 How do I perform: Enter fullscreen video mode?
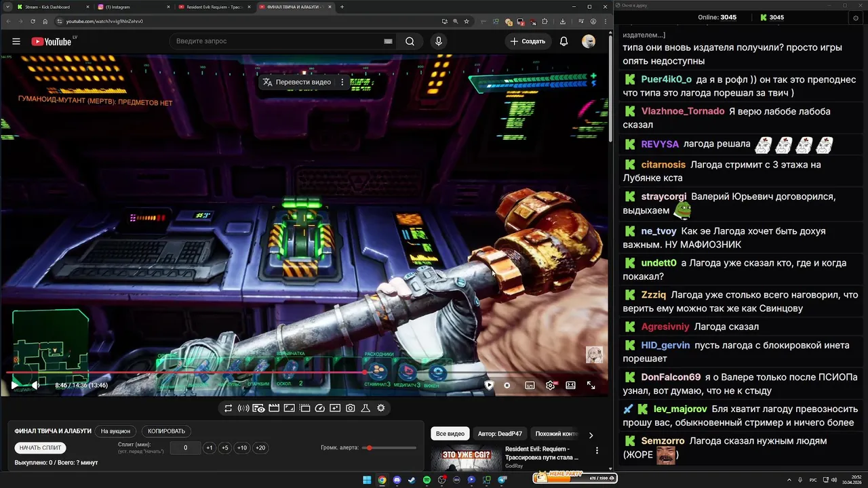pyautogui.click(x=591, y=385)
